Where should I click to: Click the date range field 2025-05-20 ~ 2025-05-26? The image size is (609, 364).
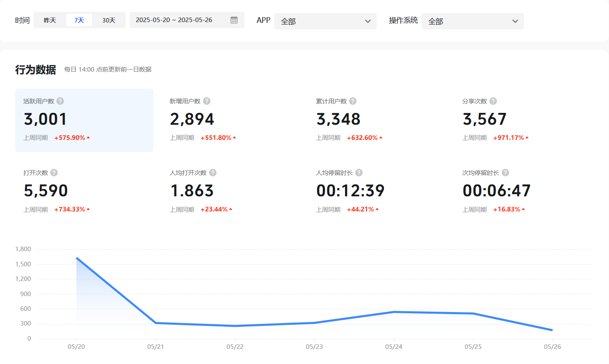(187, 20)
